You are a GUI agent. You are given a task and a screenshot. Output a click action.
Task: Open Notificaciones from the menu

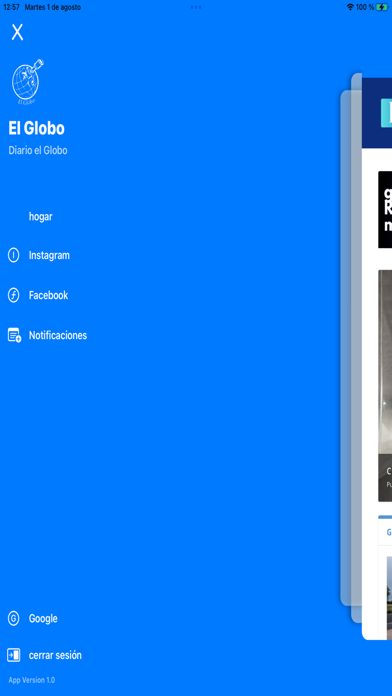coord(58,336)
